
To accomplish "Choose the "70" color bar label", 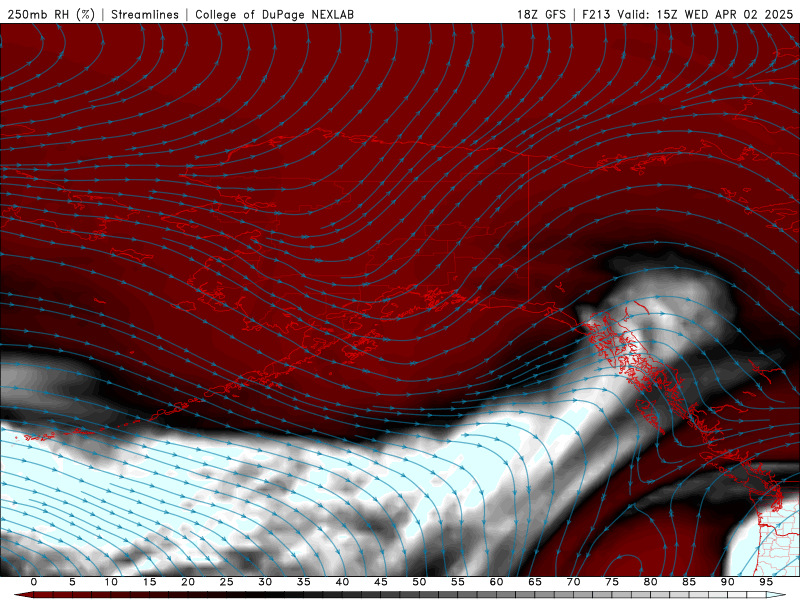I will [573, 582].
